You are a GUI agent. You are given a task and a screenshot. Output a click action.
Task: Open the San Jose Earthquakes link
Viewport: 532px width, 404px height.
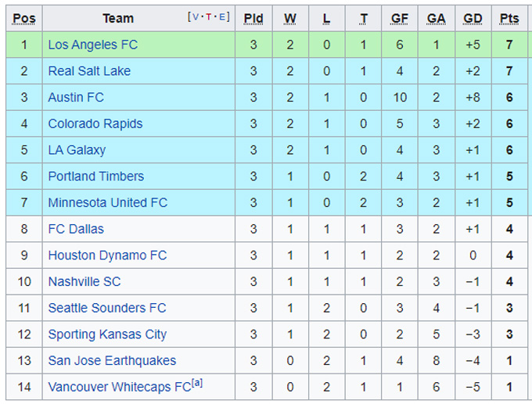click(x=112, y=360)
